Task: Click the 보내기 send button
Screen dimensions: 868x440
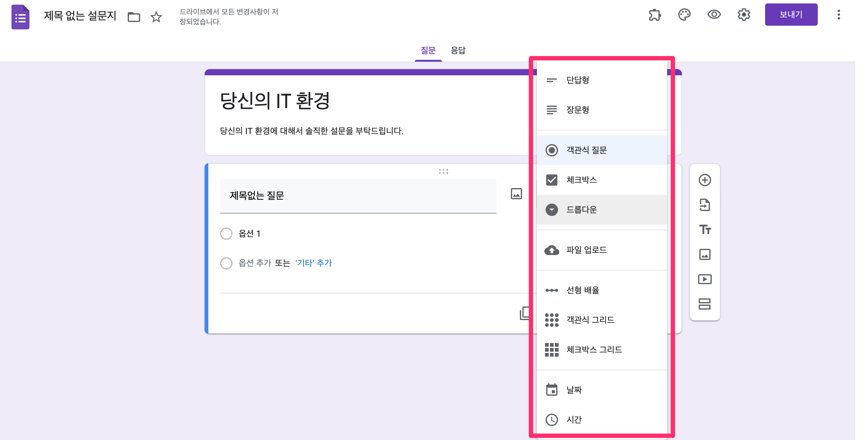Action: click(791, 15)
